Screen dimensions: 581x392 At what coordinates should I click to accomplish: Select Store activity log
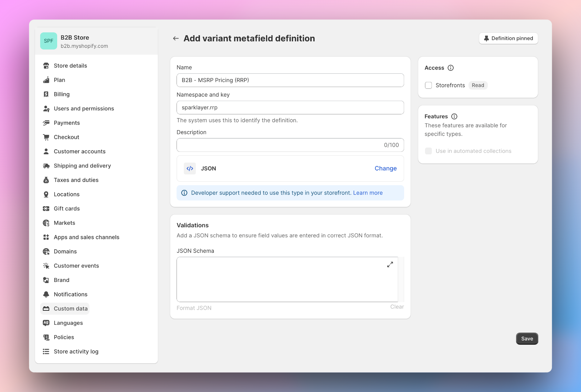pos(76,351)
